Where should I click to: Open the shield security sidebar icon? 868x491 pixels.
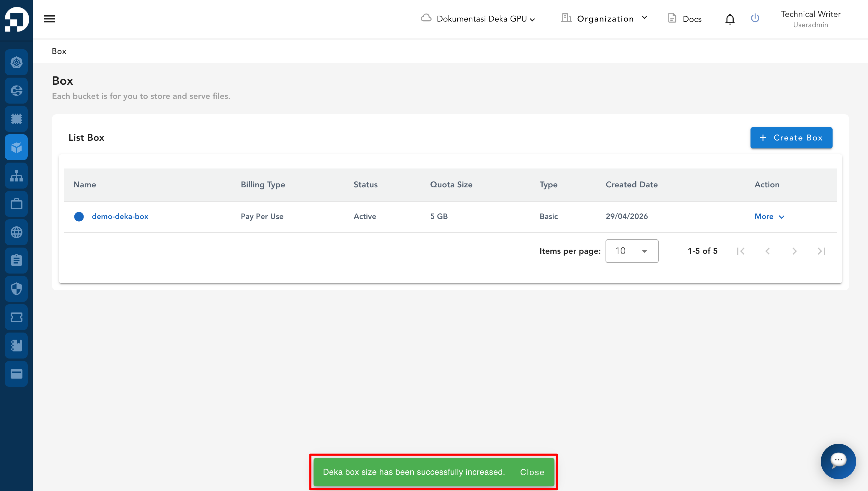(16, 289)
